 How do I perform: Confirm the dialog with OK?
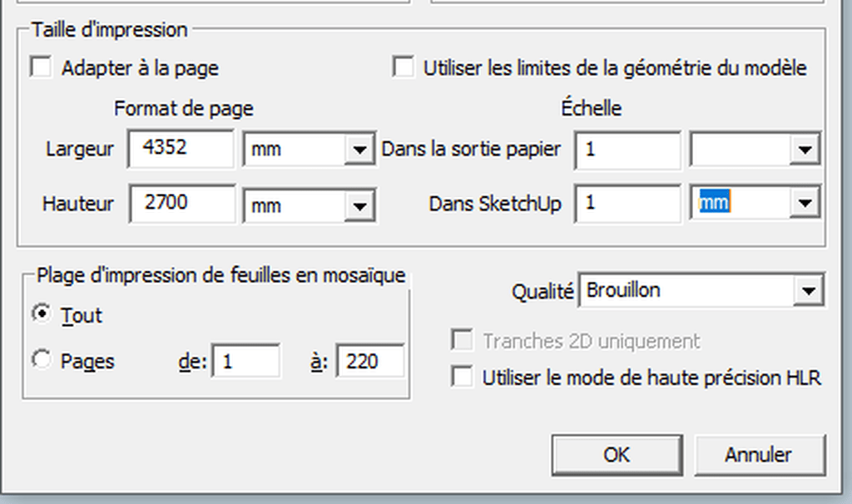tap(617, 455)
